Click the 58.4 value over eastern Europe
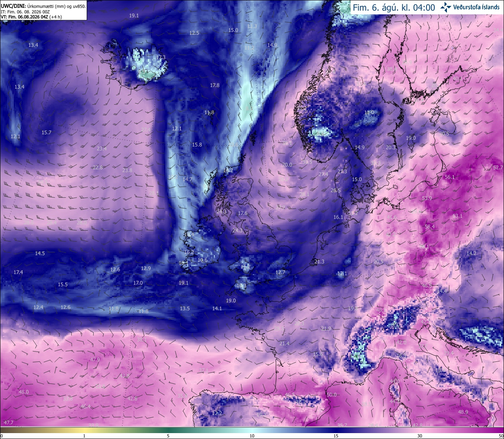 [430, 227]
